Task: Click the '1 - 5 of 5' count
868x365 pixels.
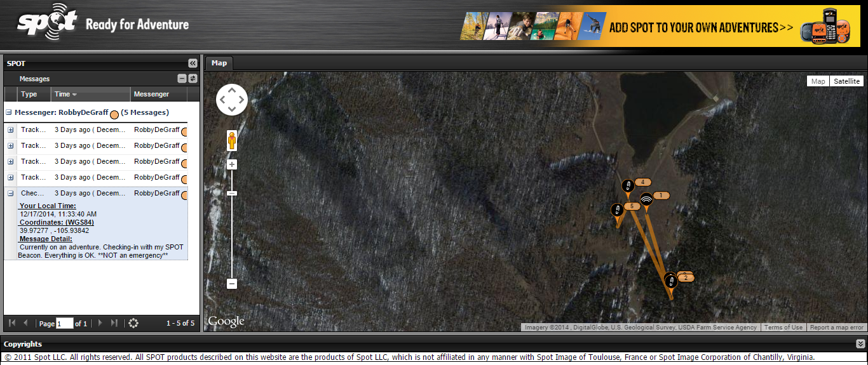Action: [x=180, y=323]
